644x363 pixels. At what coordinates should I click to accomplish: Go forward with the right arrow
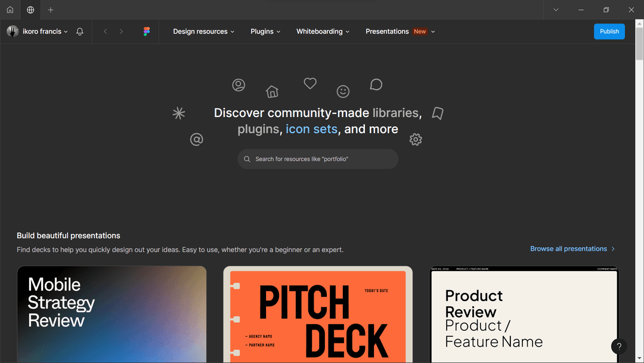pyautogui.click(x=121, y=32)
